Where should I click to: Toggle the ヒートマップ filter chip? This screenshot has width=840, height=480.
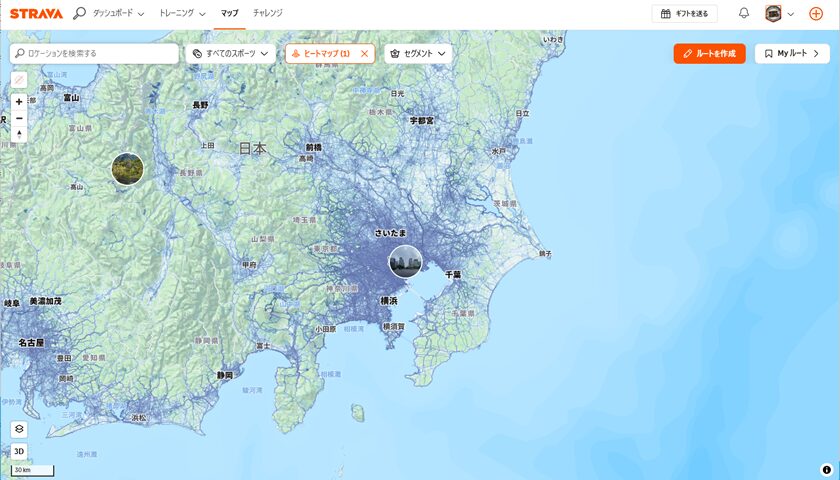320,53
